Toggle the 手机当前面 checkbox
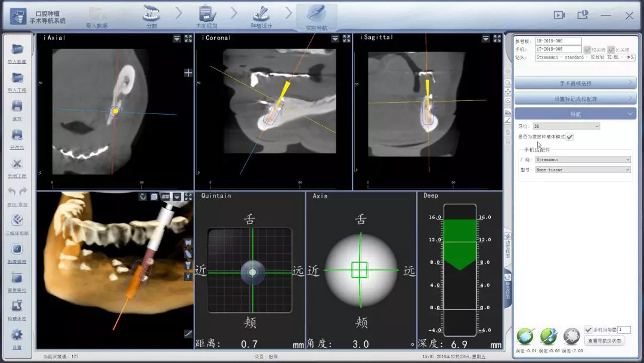 [589, 329]
